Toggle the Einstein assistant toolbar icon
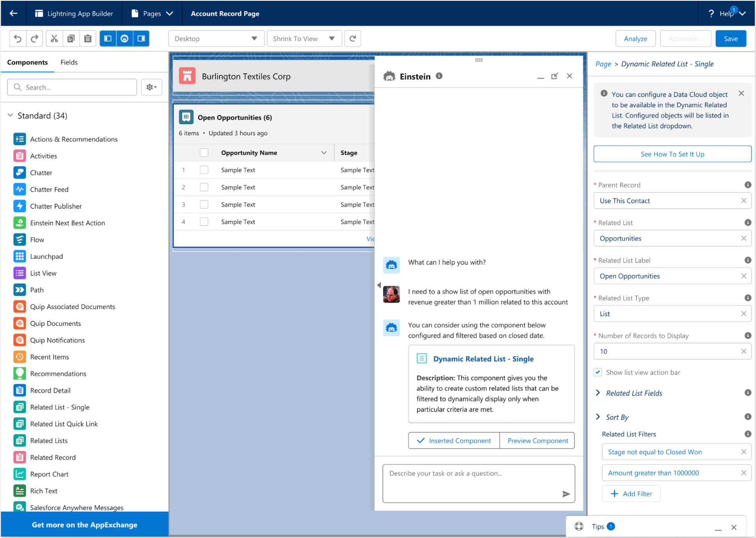756x538 pixels. [124, 39]
